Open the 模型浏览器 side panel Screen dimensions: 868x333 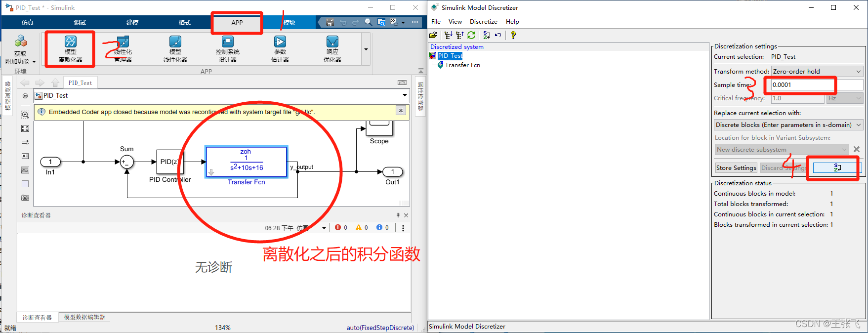tap(7, 96)
